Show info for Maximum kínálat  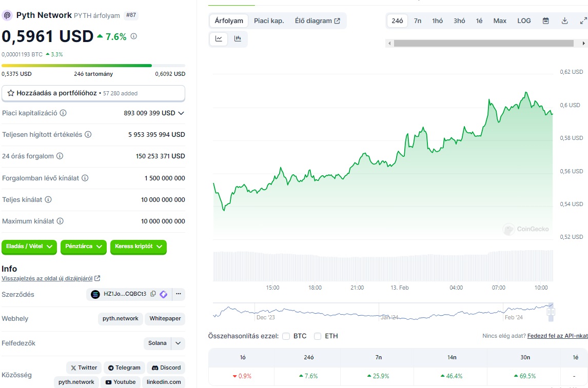[x=60, y=221]
